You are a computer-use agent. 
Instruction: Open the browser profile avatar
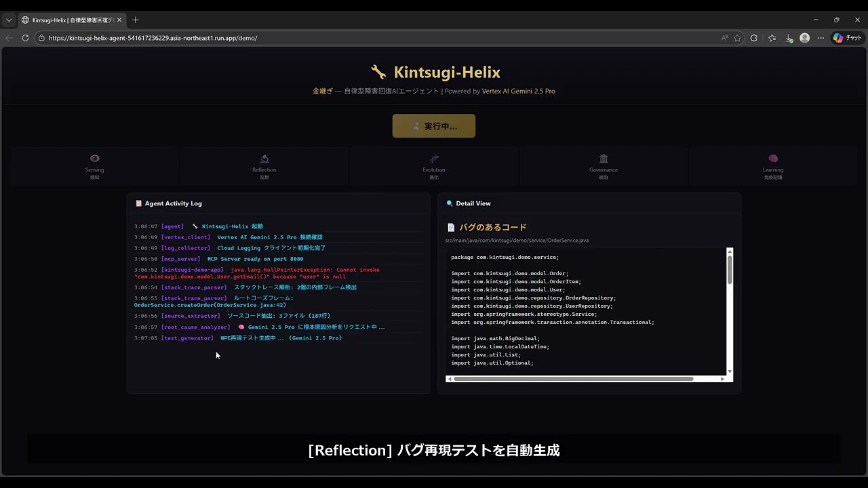click(x=805, y=38)
